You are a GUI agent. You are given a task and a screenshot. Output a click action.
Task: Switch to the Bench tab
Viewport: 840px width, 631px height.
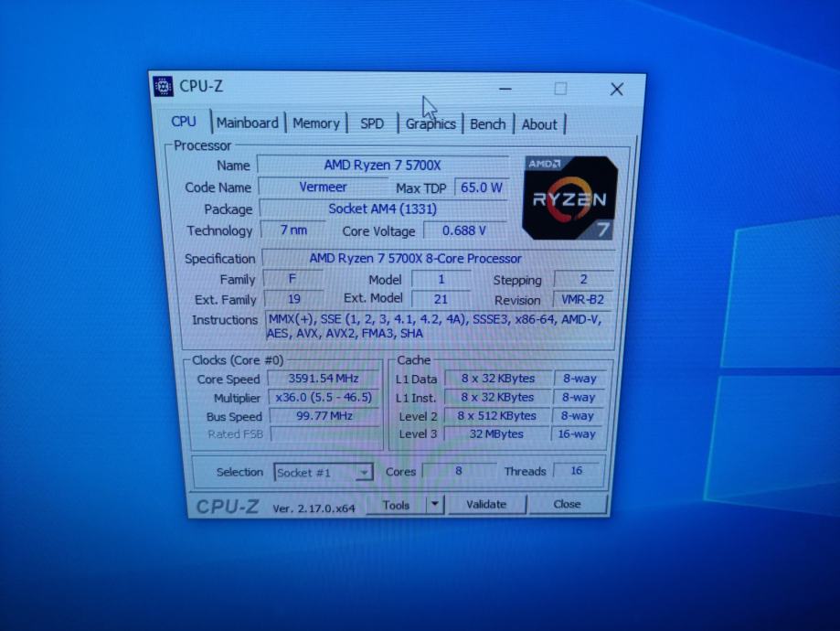coord(487,124)
